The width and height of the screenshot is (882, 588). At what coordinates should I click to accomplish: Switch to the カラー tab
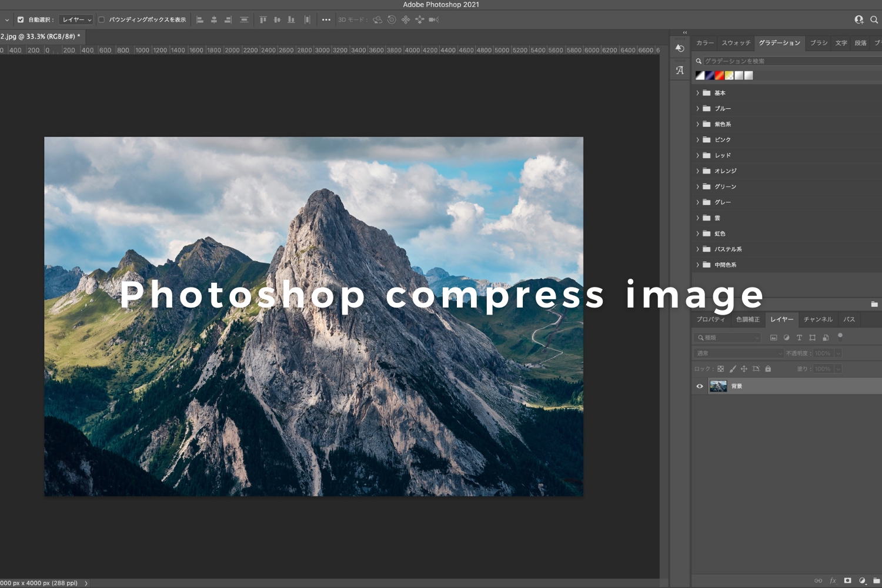pos(705,43)
